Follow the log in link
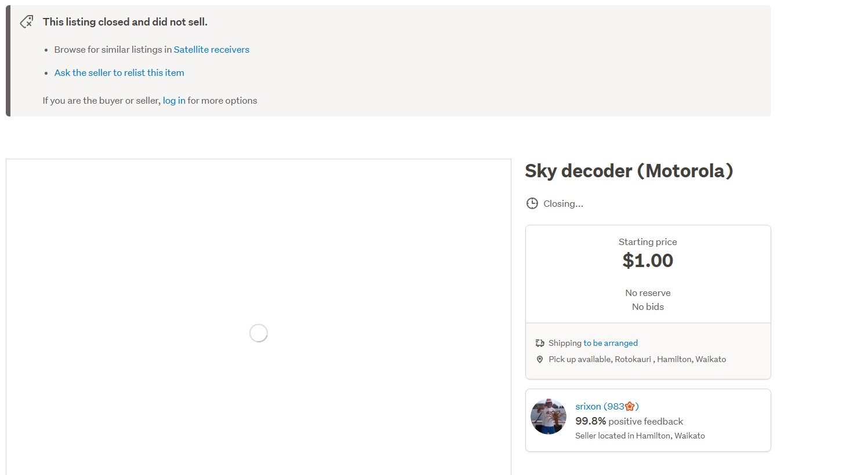 coord(174,101)
